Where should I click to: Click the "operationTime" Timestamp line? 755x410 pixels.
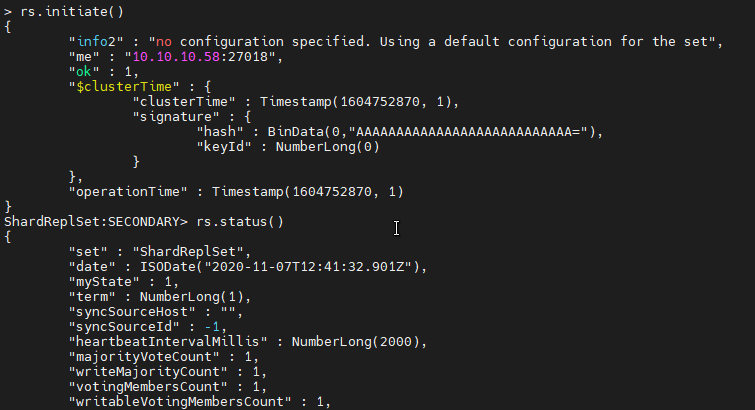[236, 192]
